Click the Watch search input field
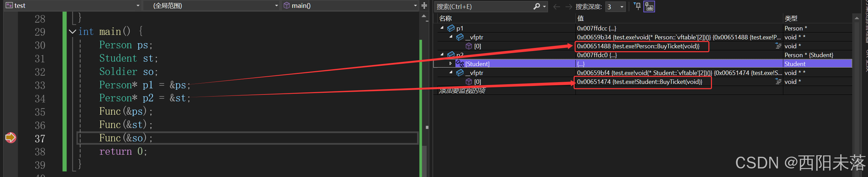 [x=484, y=7]
